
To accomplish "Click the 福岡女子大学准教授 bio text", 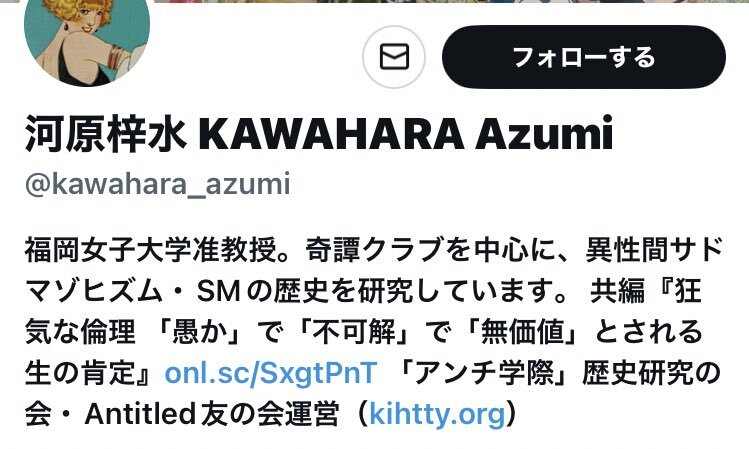I will click(x=151, y=250).
